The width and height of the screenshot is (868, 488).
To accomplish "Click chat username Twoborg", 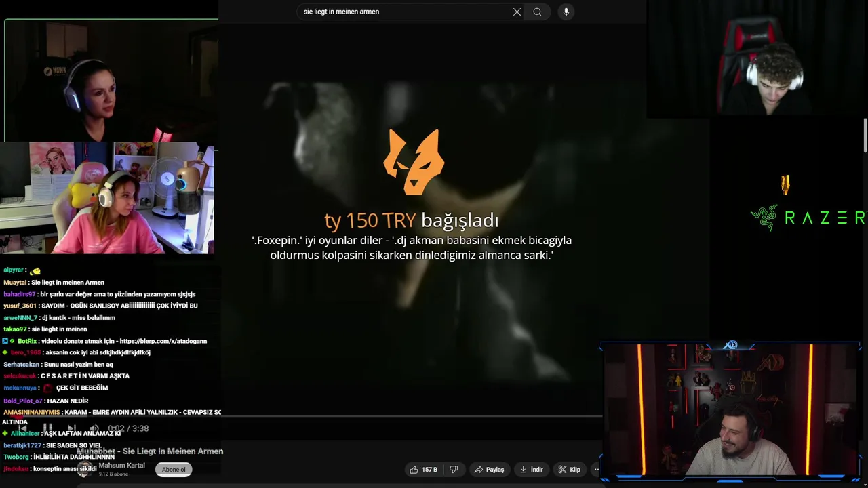I will [x=16, y=457].
